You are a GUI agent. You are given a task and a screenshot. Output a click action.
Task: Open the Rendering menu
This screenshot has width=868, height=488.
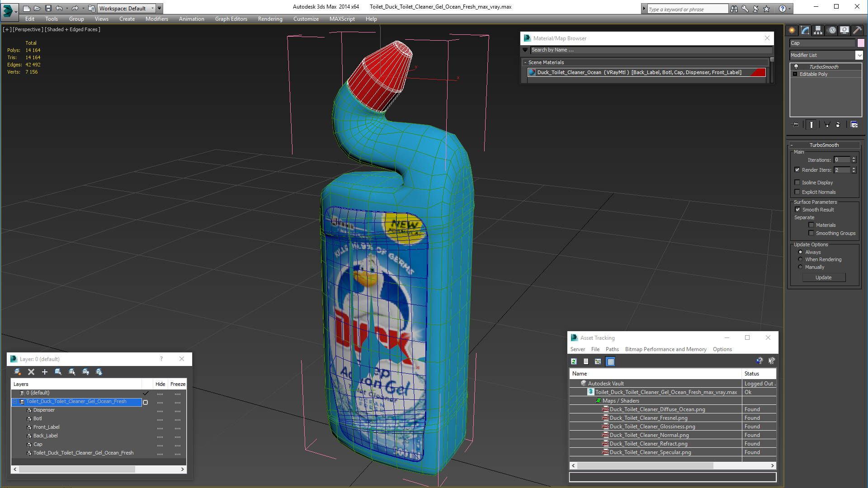(270, 19)
